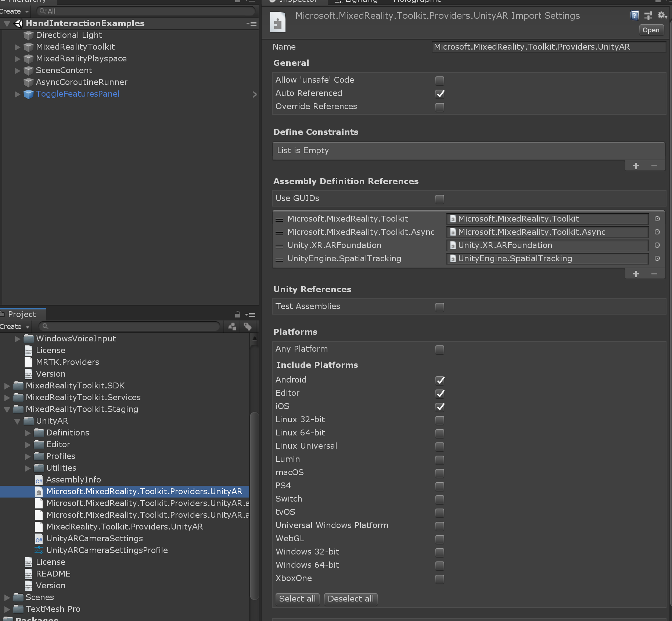This screenshot has height=621, width=672.
Task: Expand MixedRealityToolkit in the Hierarchy
Action: [x=17, y=47]
